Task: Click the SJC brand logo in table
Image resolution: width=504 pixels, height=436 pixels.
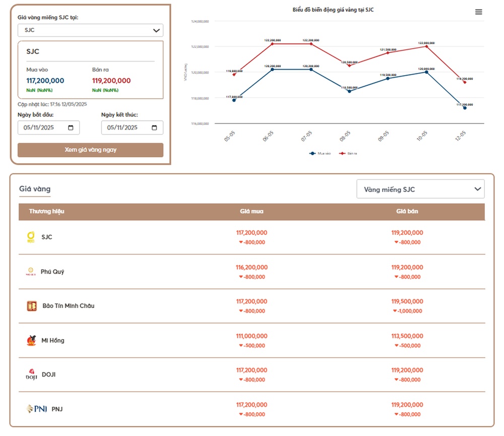Action: 31,237
